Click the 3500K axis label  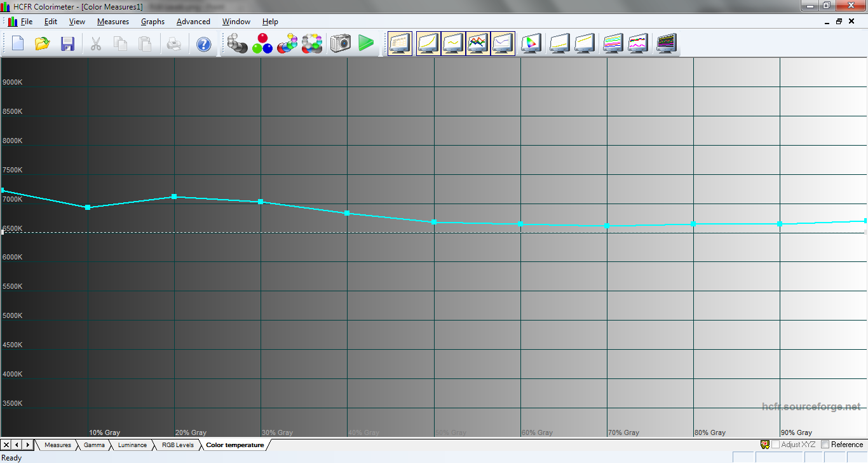[13, 403]
